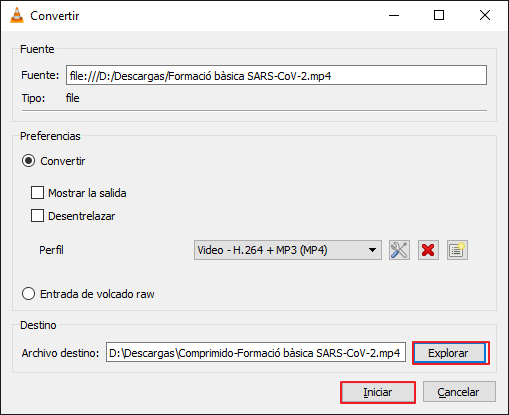Viewport: 509px width, 415px height.
Task: Choose the Entrada de volcado raw option
Action: pyautogui.click(x=28, y=294)
